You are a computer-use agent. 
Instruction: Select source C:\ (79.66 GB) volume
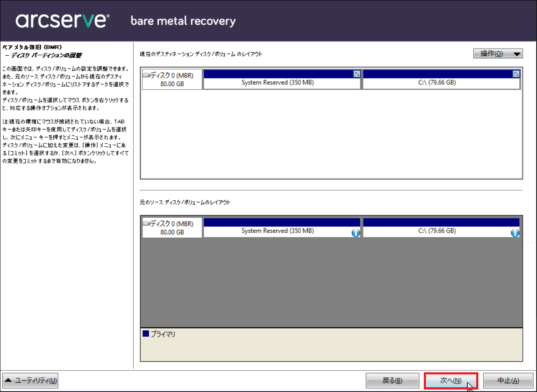437,231
